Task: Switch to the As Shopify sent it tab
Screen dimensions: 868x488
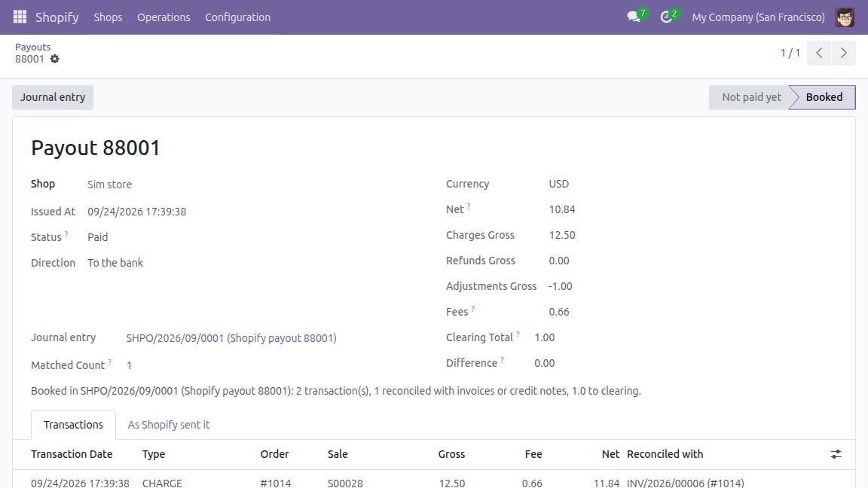Action: pyautogui.click(x=169, y=425)
